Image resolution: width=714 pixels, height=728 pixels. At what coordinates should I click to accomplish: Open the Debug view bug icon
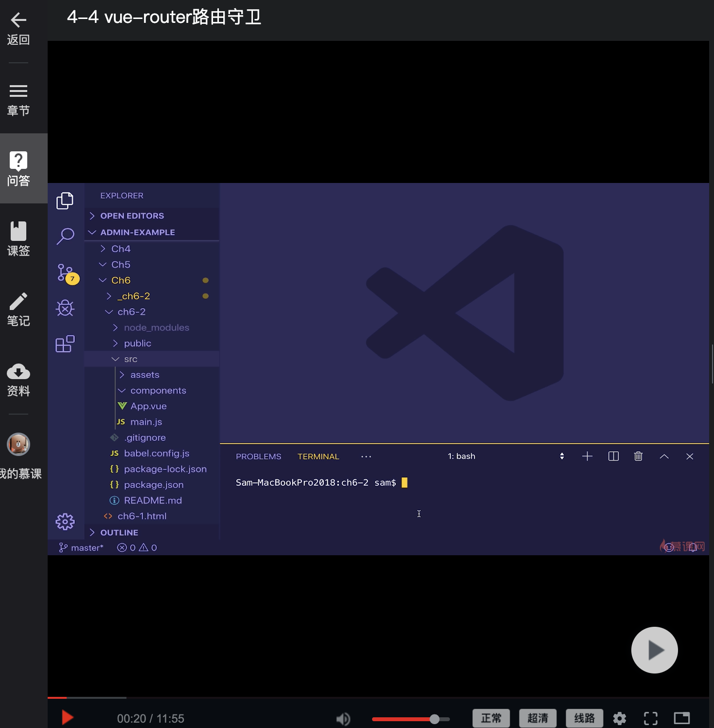point(65,308)
